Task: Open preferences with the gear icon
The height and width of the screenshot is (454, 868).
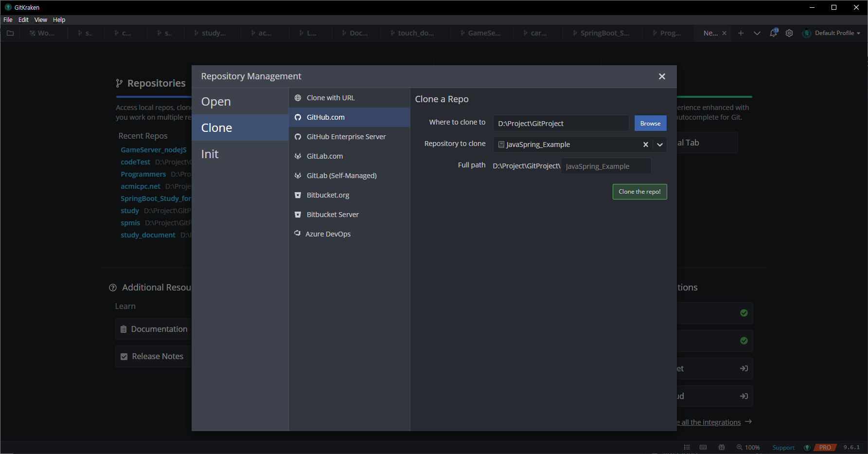Action: click(789, 33)
